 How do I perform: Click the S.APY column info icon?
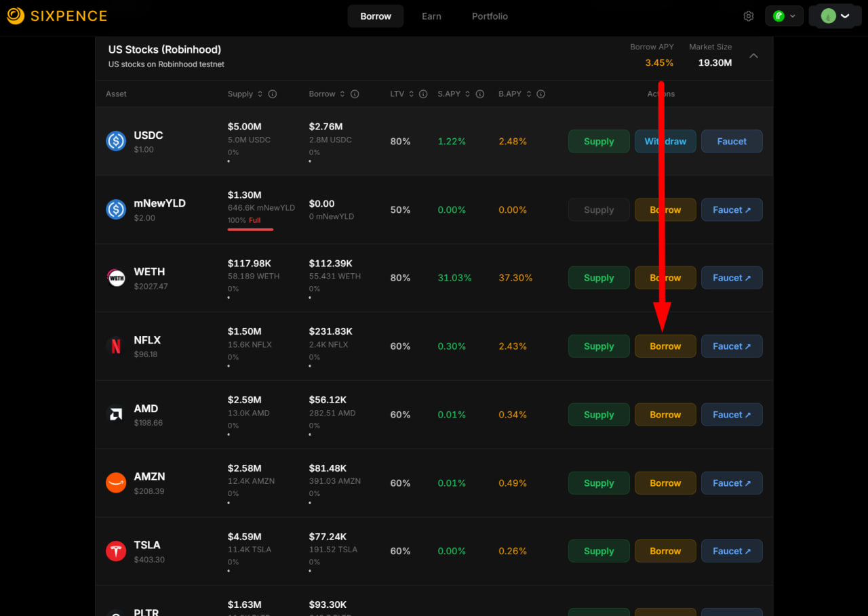click(480, 94)
